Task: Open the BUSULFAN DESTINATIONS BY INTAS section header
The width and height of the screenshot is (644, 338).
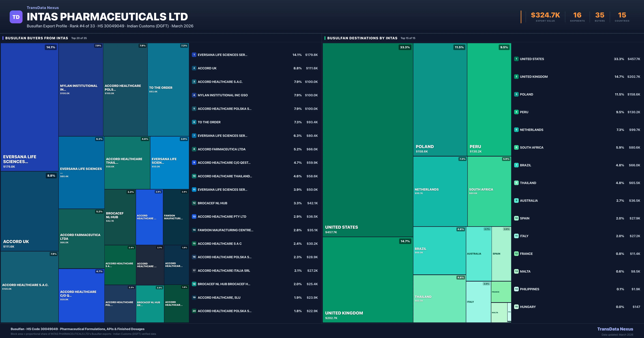Action: (x=363, y=38)
